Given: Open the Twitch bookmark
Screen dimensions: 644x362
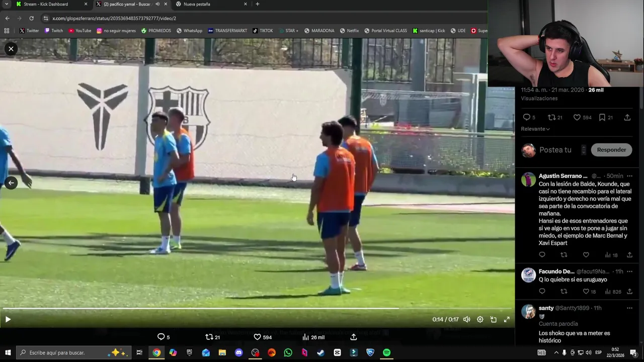Looking at the screenshot, I should coord(54,31).
